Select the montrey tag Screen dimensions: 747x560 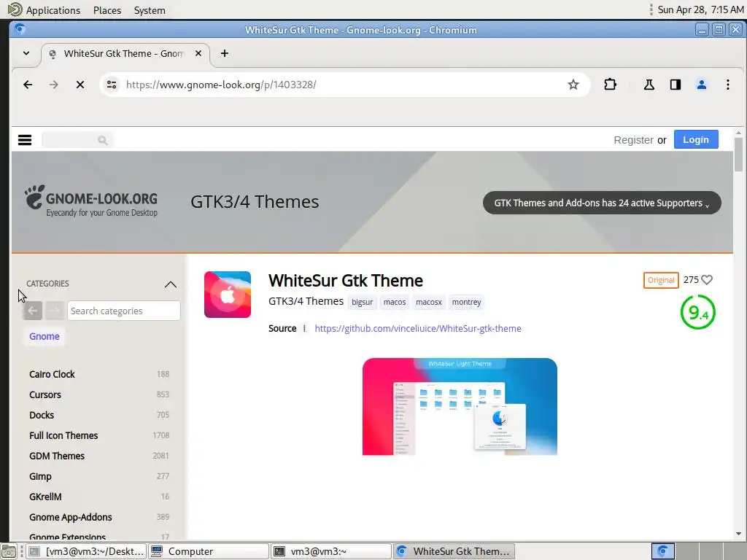click(x=466, y=303)
